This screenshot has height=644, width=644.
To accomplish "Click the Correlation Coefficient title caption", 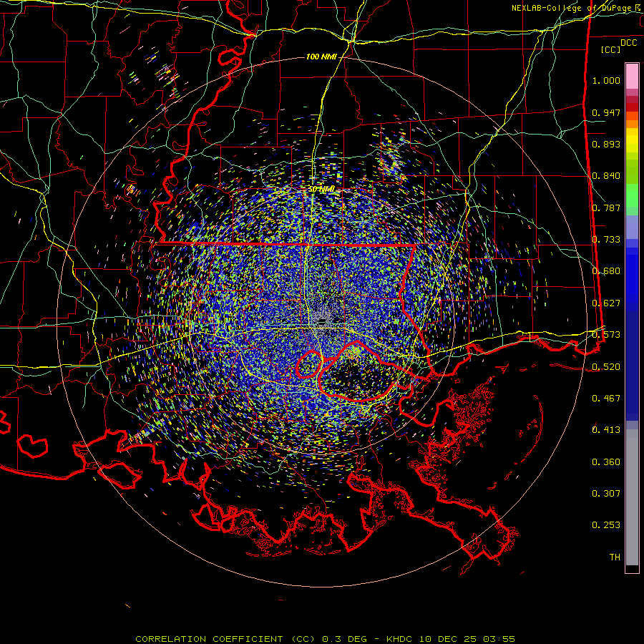I will [326, 639].
